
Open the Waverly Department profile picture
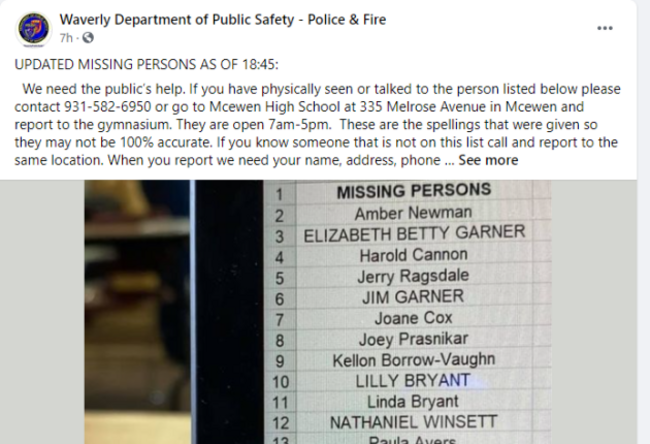coord(34,29)
